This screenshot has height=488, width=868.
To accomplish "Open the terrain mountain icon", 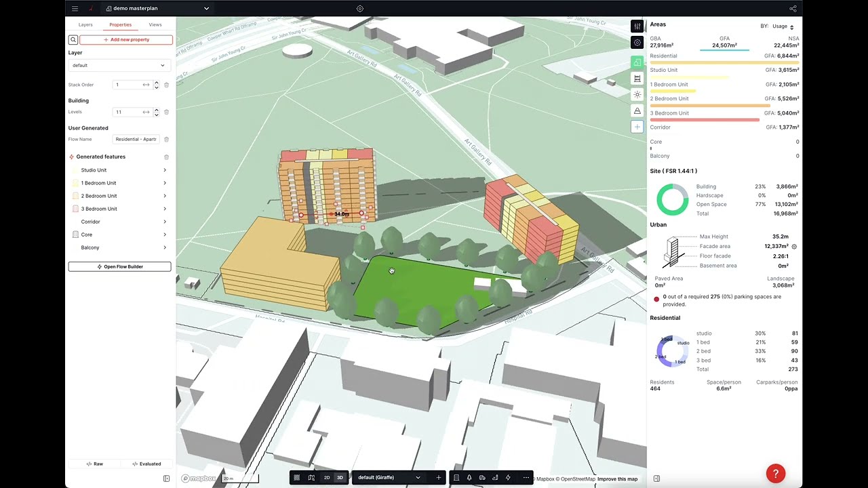I will tap(637, 110).
